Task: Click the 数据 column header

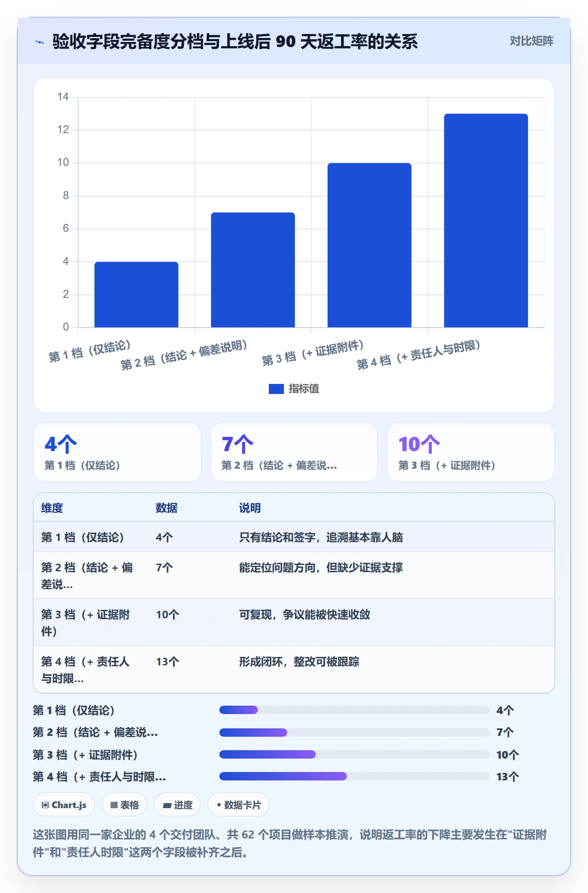Action: 167,508
